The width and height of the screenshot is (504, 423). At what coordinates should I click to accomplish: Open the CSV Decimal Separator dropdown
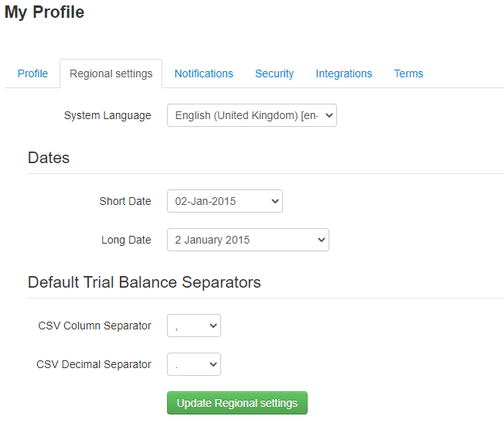tap(193, 364)
